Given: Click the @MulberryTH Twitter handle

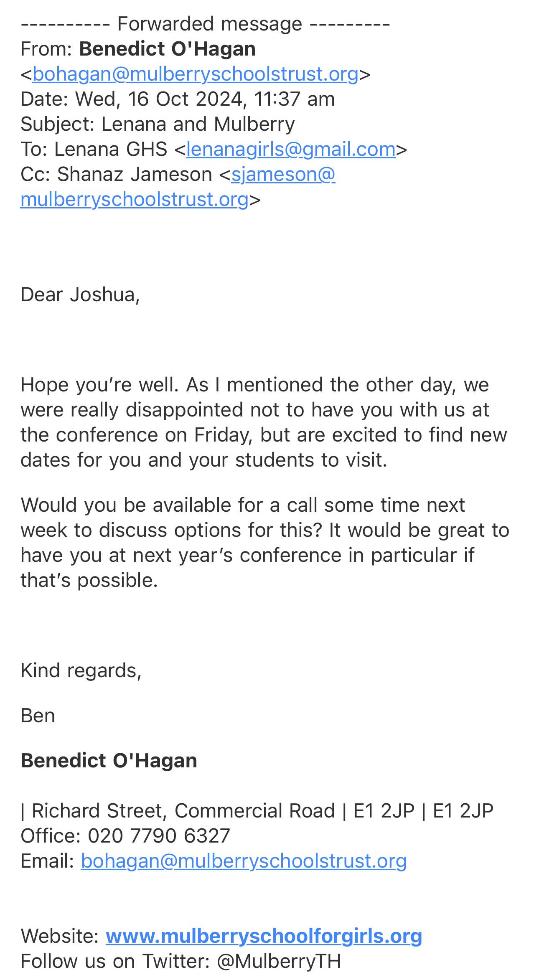Looking at the screenshot, I should tap(279, 961).
